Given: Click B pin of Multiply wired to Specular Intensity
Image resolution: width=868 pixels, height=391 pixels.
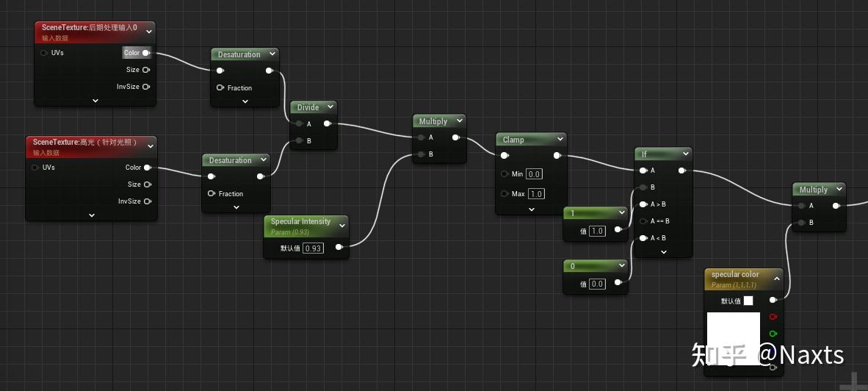Looking at the screenshot, I should point(422,154).
